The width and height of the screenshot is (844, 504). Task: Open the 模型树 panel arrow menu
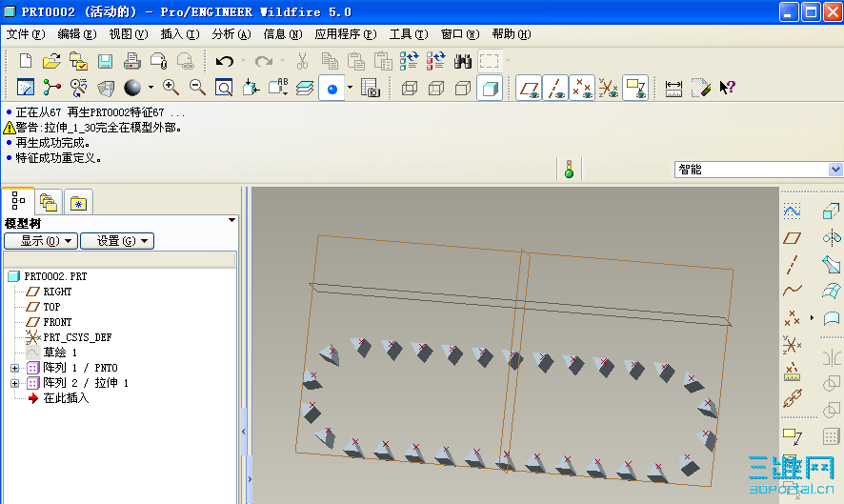pos(231,220)
